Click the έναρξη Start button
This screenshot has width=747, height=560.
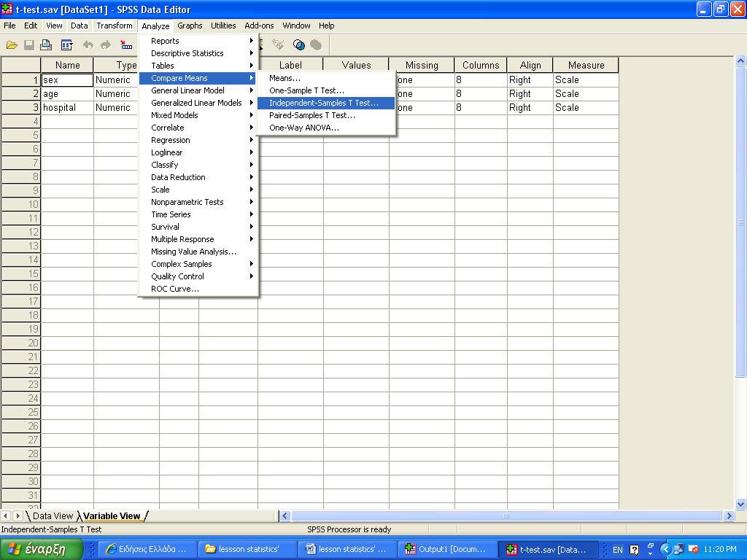tap(42, 549)
